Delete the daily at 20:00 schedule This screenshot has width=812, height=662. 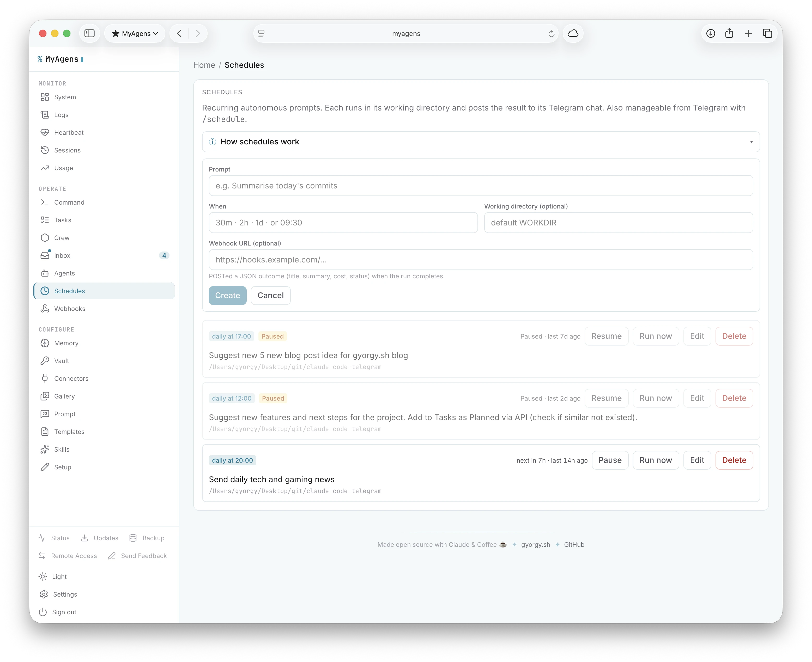pos(734,460)
